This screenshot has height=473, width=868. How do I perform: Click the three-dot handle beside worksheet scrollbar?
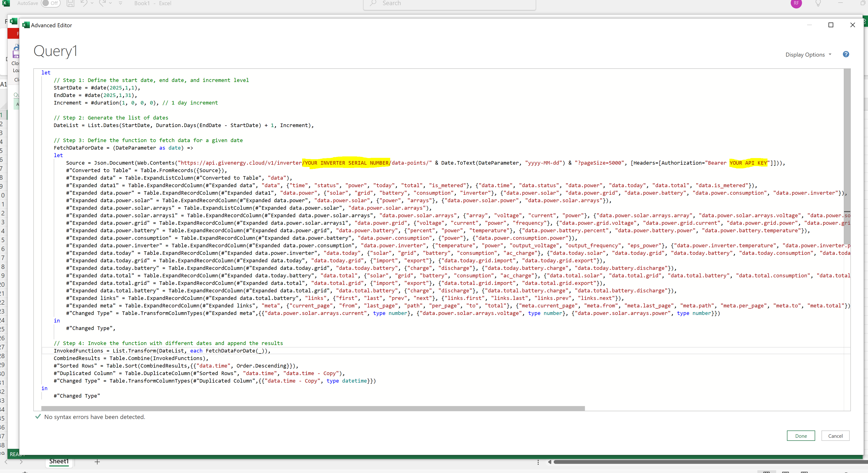click(x=538, y=462)
